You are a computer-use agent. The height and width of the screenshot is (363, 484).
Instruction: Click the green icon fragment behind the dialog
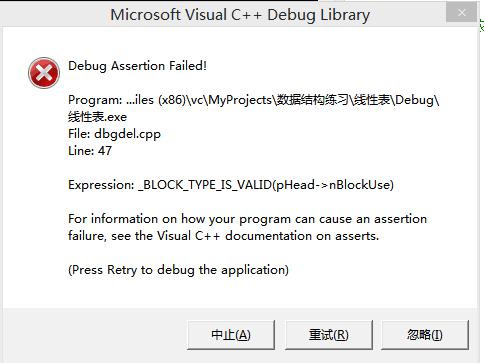point(482,26)
